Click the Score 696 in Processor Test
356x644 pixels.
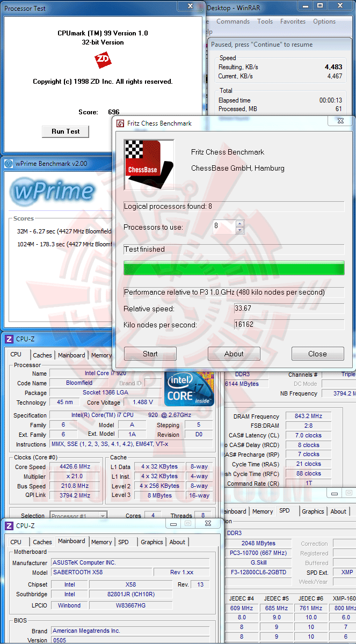coord(113,112)
